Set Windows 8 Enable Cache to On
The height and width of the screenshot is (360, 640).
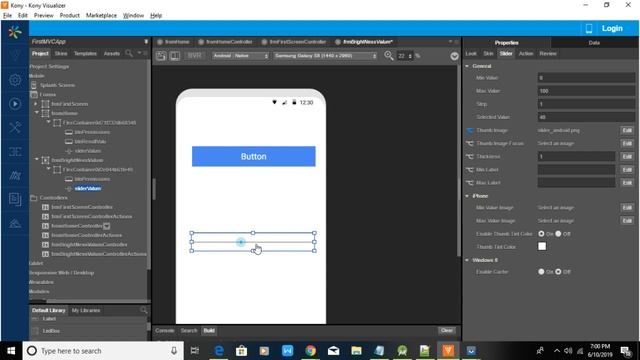pyautogui.click(x=541, y=272)
